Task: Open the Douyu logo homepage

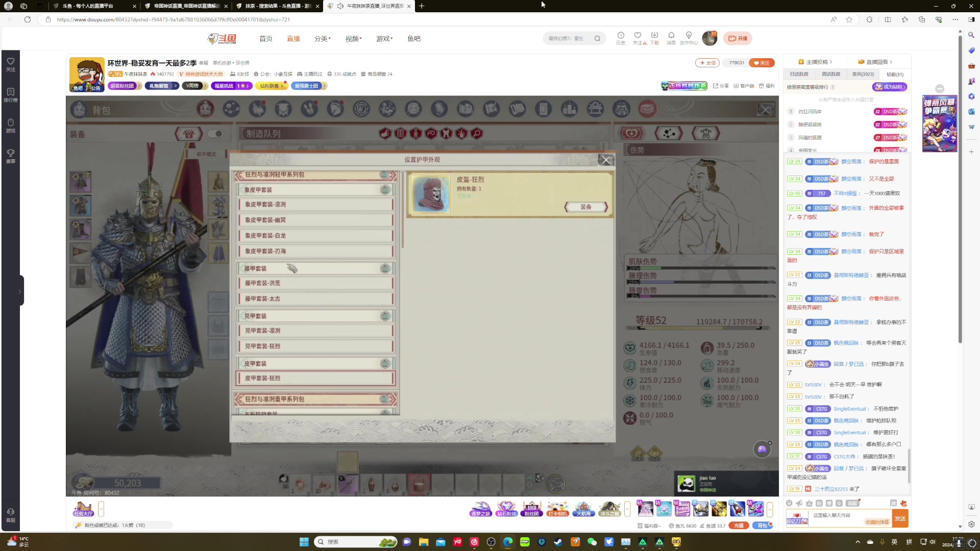Action: 222,39
